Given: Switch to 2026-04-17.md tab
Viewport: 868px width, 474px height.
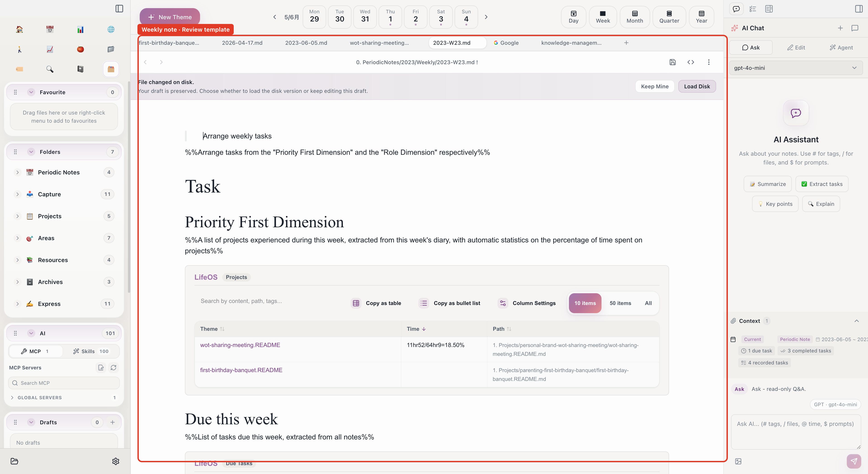Looking at the screenshot, I should 242,43.
